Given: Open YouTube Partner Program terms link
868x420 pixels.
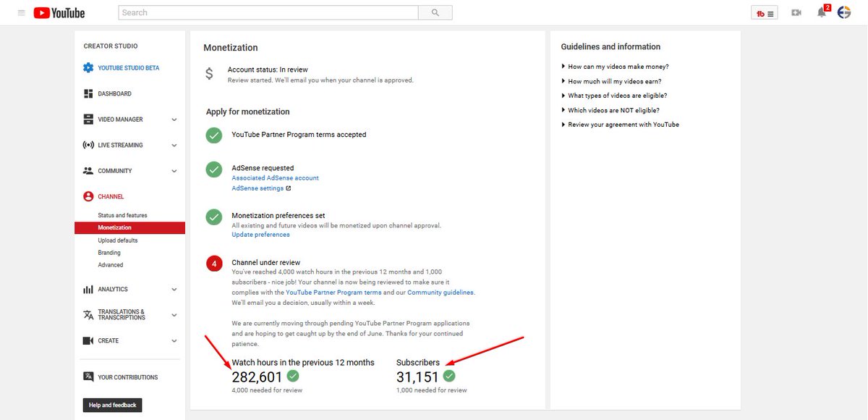Looking at the screenshot, I should click(333, 293).
